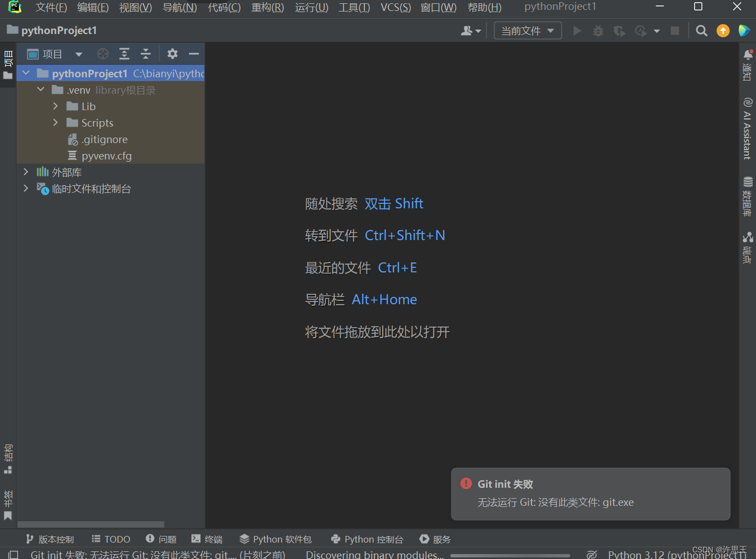Open the VCS(S) menu
This screenshot has height=559, width=756.
(x=396, y=7)
